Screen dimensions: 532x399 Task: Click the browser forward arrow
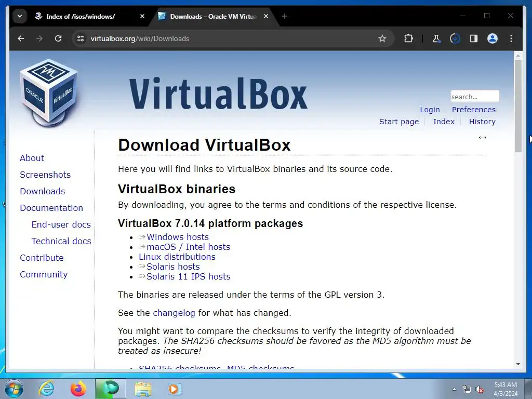coord(39,38)
